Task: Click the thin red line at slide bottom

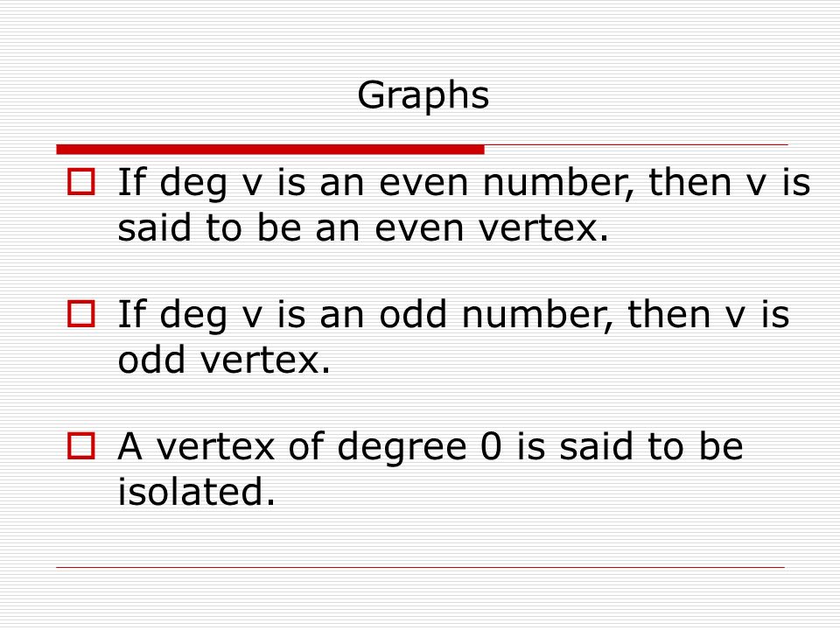Action: (421, 567)
